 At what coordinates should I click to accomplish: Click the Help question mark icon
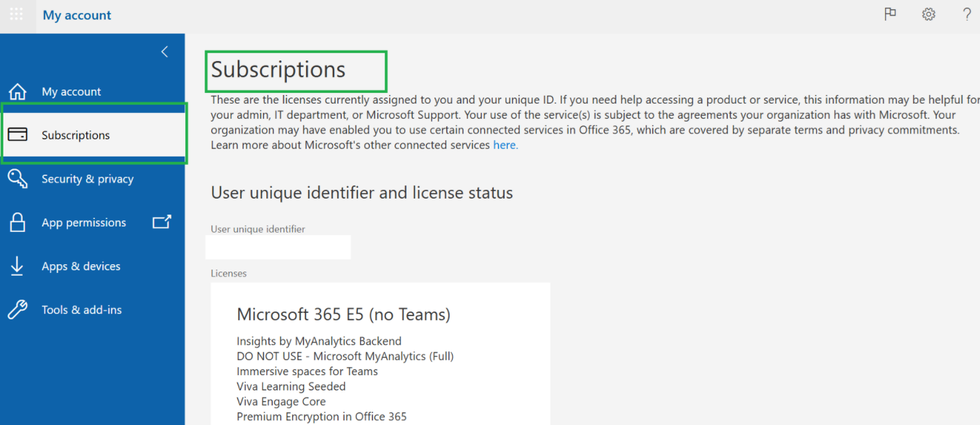click(967, 13)
